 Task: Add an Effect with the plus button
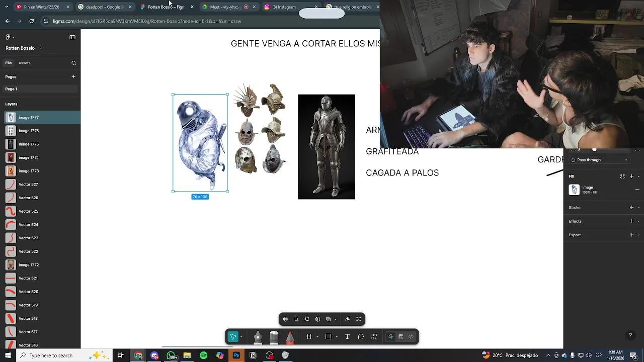click(x=631, y=221)
